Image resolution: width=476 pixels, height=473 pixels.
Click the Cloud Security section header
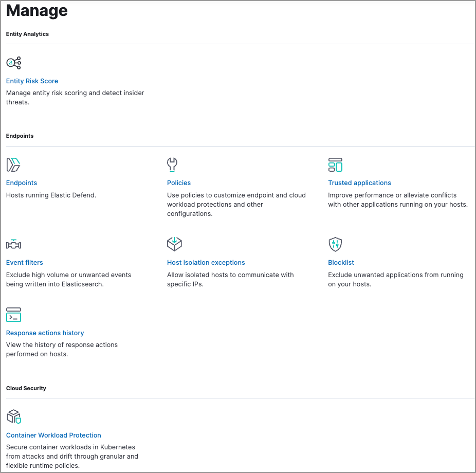pos(26,388)
